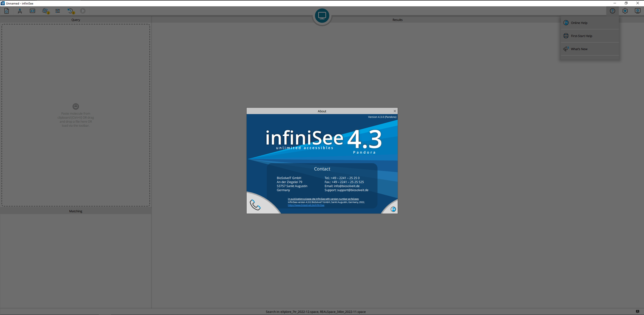This screenshot has height=315, width=644.
Task: Click the undo arrow icon
Action: [70, 11]
